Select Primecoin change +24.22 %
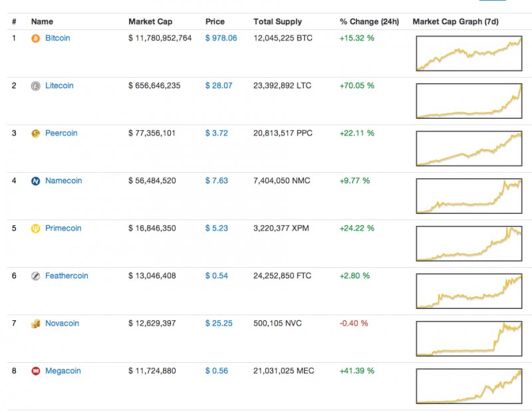 coord(357,228)
